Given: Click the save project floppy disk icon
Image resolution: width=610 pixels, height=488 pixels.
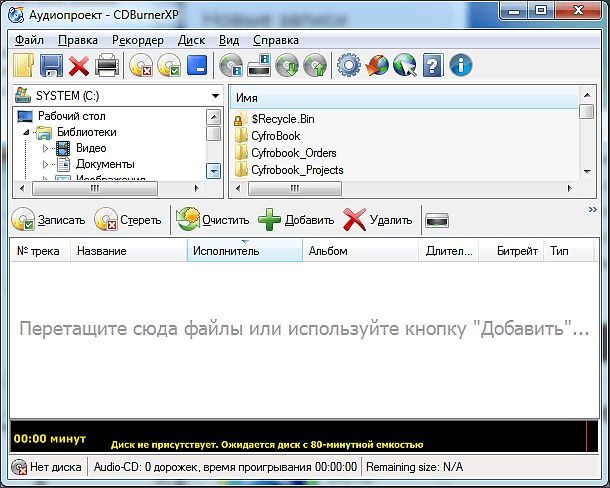Looking at the screenshot, I should [51, 65].
